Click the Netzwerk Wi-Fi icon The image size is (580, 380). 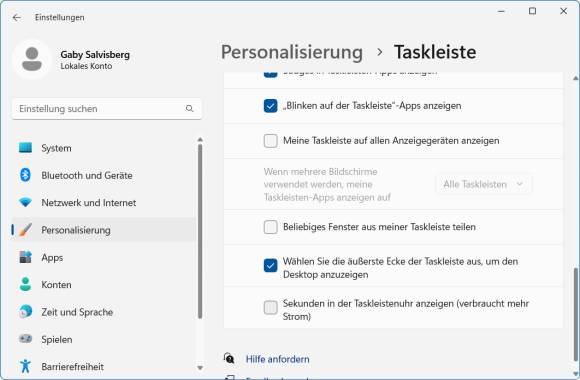pos(25,202)
